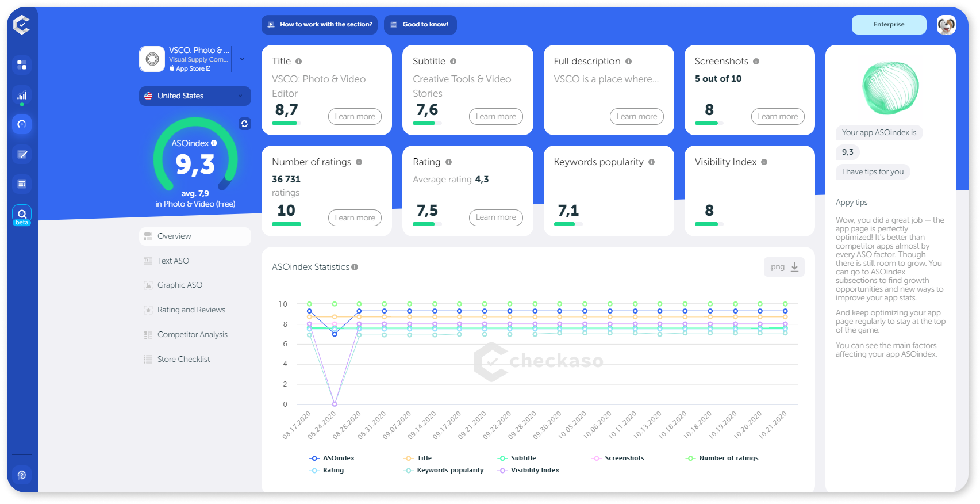Expand the app selector chevron
This screenshot has height=504, width=980.
pos(242,59)
